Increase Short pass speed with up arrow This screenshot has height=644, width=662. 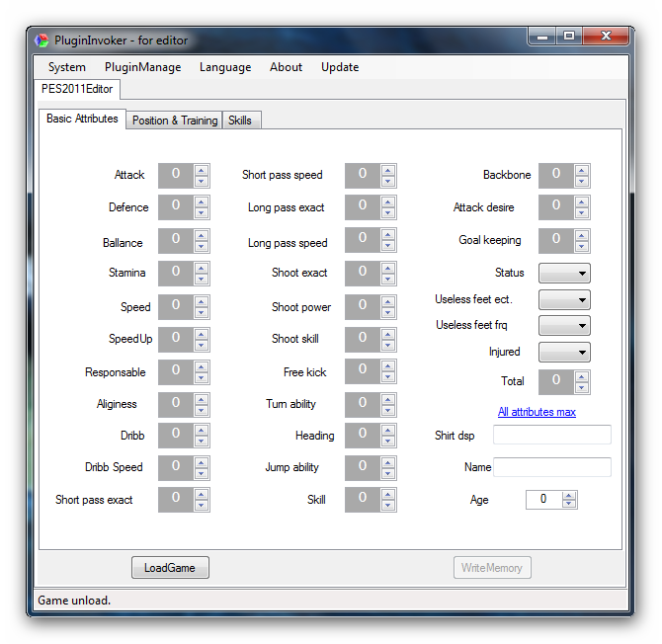click(x=388, y=171)
